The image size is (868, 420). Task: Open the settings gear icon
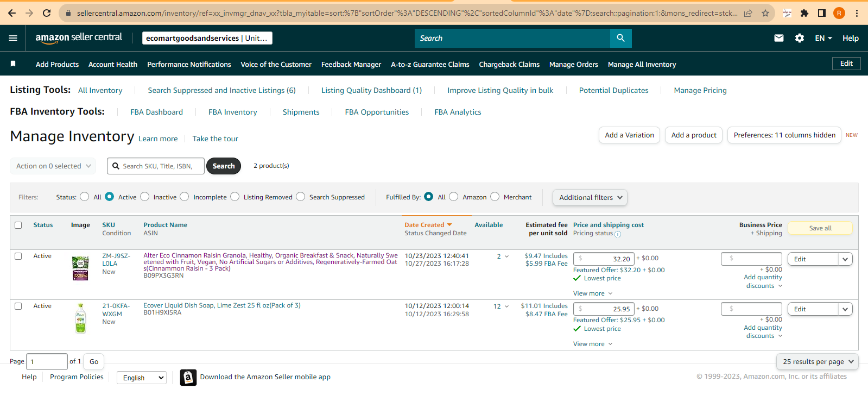tap(800, 38)
